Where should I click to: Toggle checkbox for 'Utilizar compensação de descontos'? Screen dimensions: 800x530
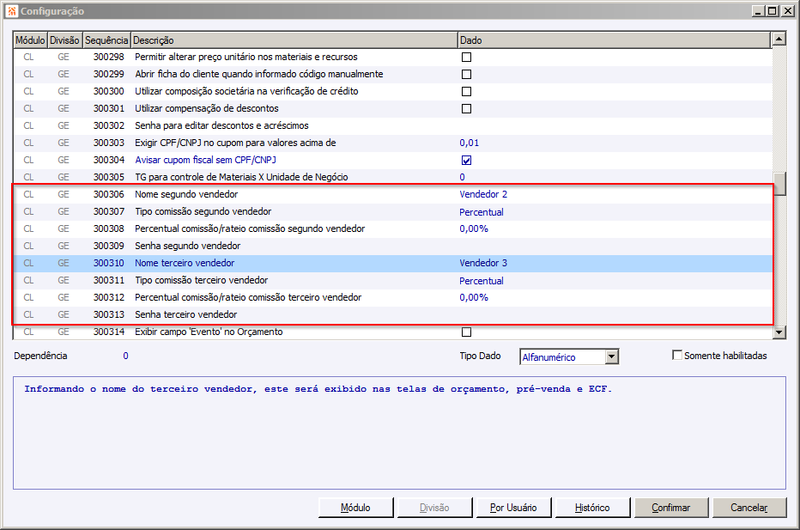click(466, 109)
